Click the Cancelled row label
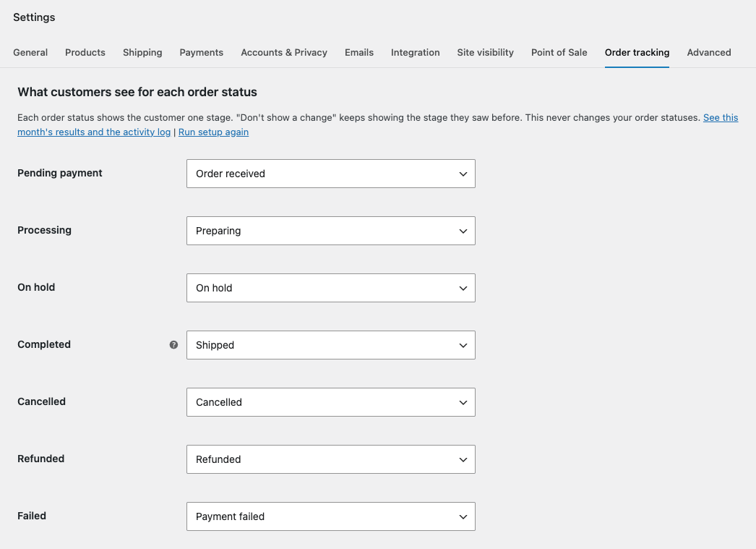This screenshot has width=756, height=549. click(41, 401)
